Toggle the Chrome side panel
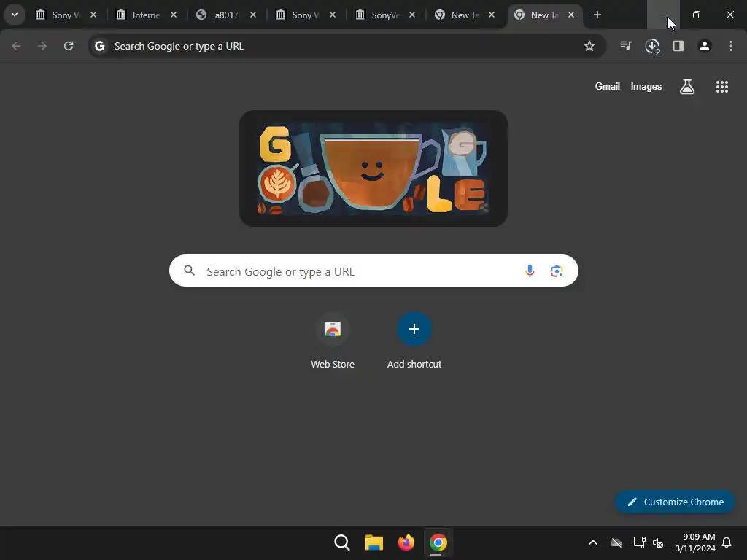747x560 pixels. click(678, 46)
